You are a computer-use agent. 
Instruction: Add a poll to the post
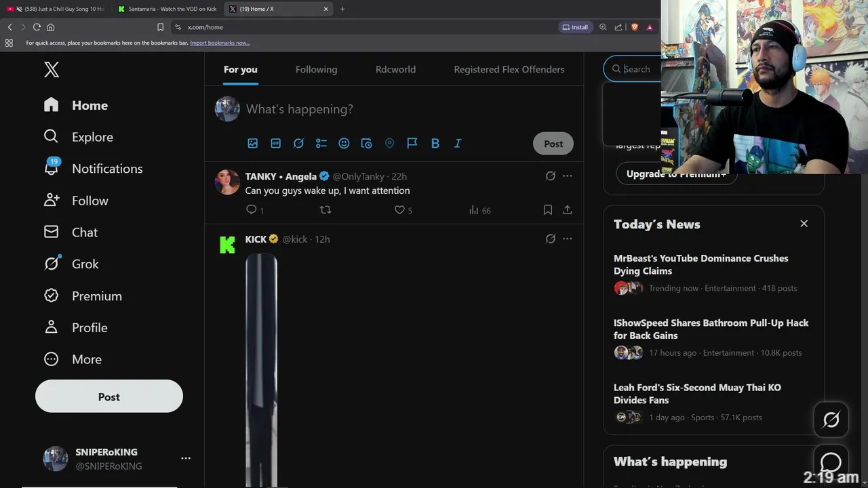point(321,143)
